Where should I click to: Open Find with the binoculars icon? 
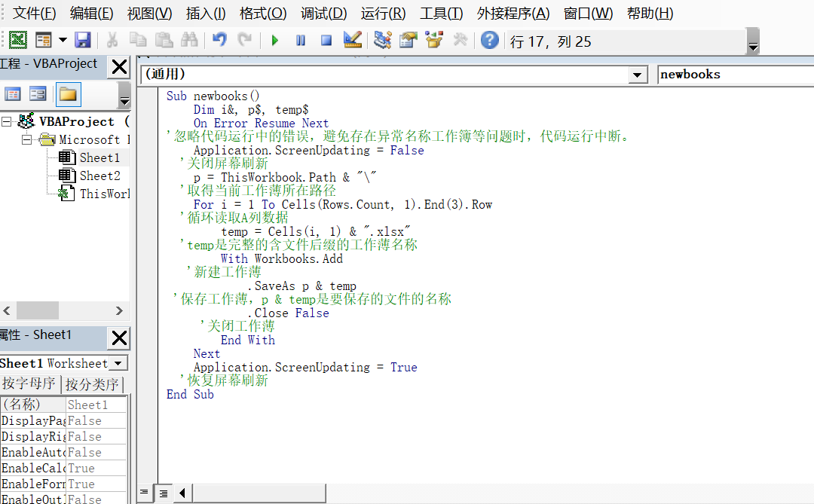pos(189,40)
